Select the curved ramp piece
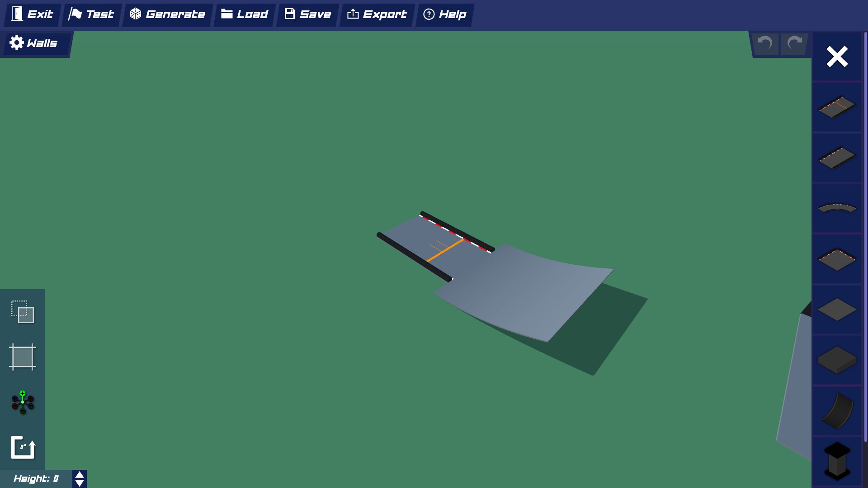The height and width of the screenshot is (488, 868). pos(837,411)
